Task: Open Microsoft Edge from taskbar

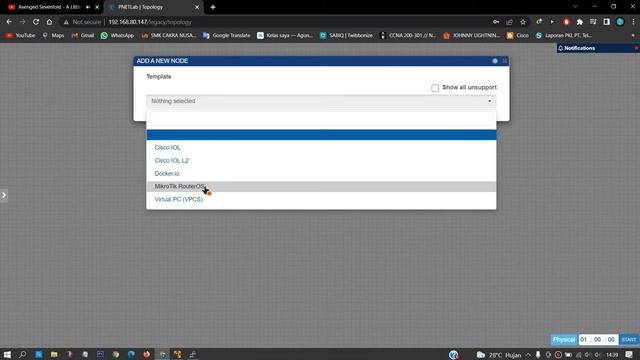Action: pyautogui.click(x=131, y=354)
